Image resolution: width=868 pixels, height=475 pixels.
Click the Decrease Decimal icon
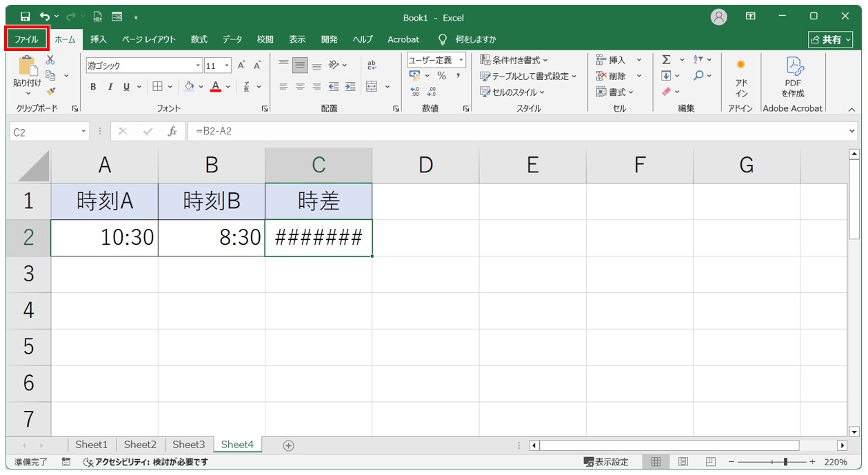click(432, 91)
